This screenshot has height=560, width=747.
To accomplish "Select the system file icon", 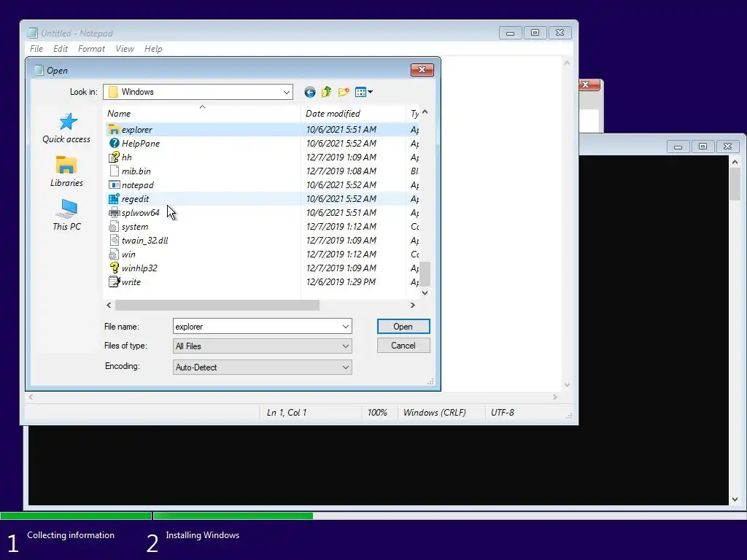I will [114, 227].
